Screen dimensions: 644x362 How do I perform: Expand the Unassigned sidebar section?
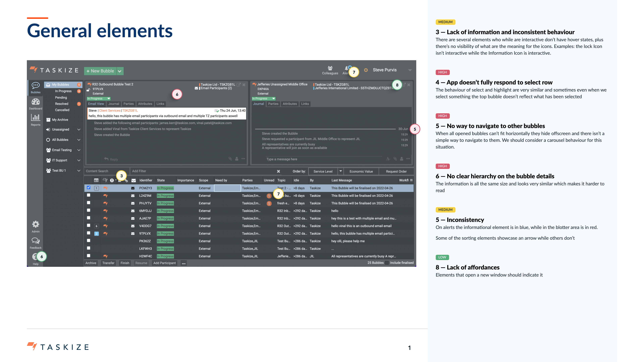pos(79,130)
